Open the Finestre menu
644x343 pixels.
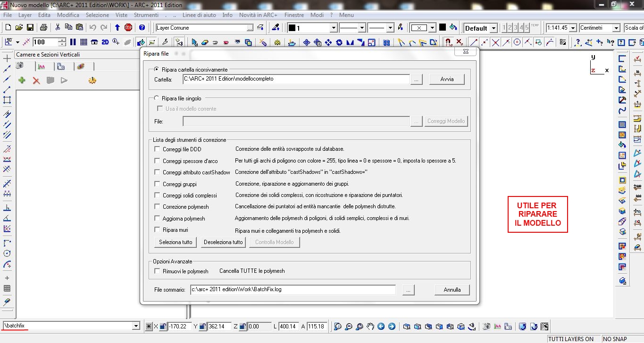tap(294, 15)
